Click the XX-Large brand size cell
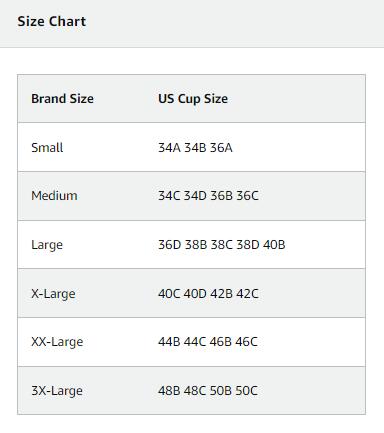This screenshot has height=433, width=384. [x=57, y=342]
